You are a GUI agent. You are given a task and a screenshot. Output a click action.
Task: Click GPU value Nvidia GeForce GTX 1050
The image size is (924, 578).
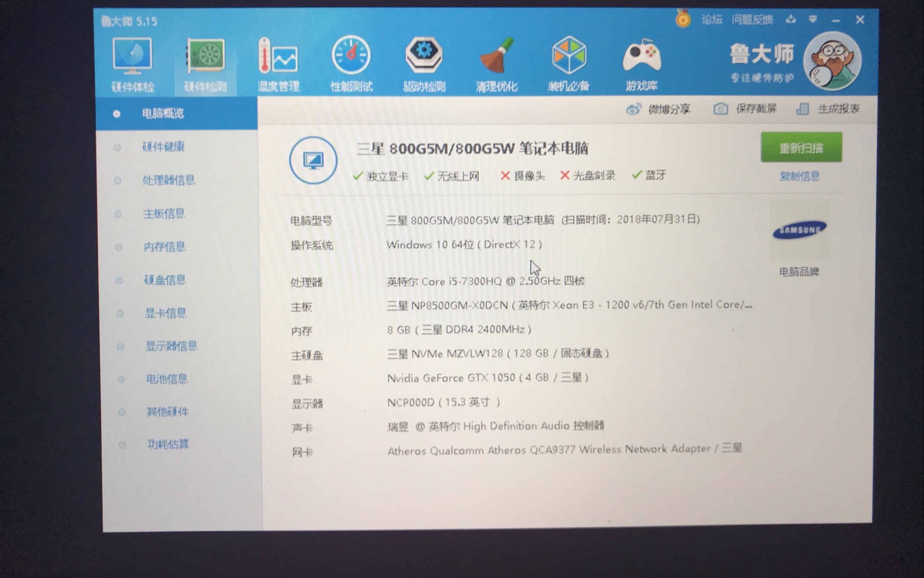pyautogui.click(x=488, y=378)
